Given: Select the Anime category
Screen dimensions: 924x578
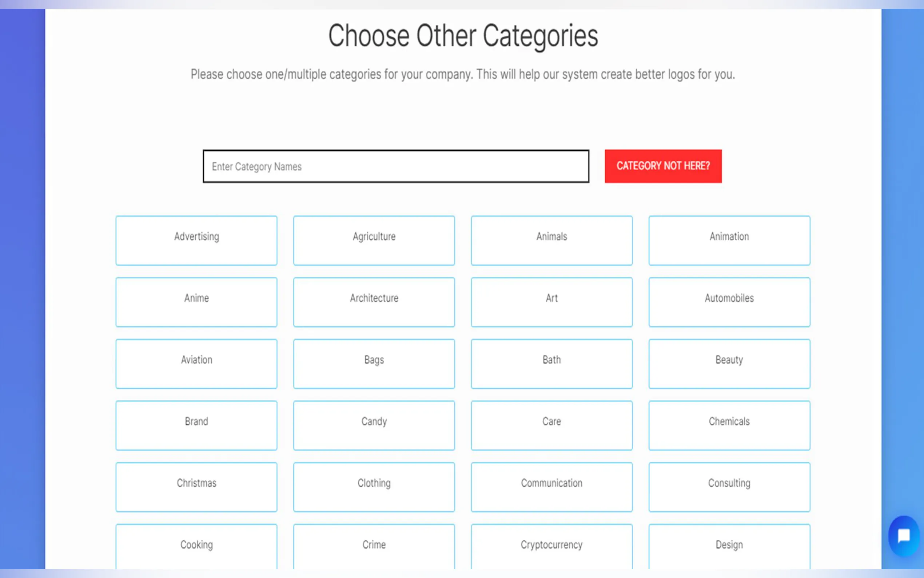Looking at the screenshot, I should (196, 302).
